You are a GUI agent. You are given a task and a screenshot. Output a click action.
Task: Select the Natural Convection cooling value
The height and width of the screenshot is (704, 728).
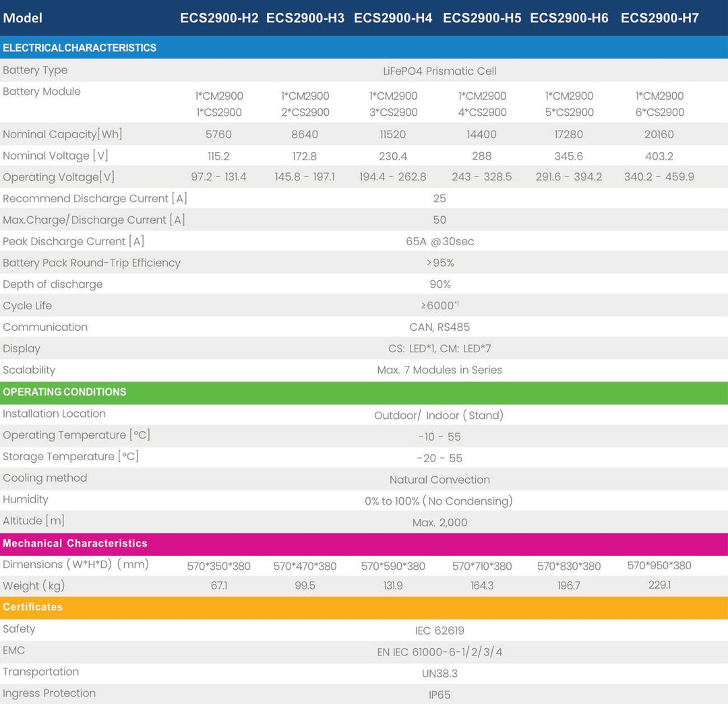pos(439,480)
